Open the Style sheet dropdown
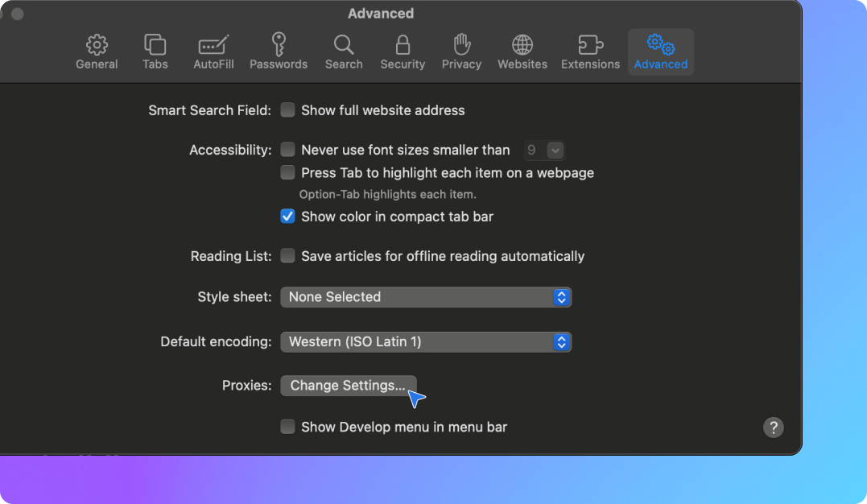Viewport: 867px width, 504px height. click(x=425, y=297)
